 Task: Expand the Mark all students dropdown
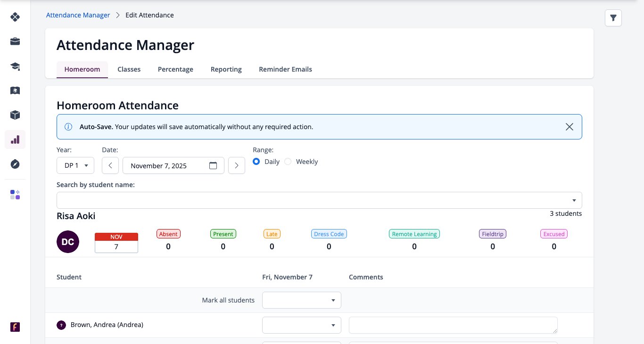tap(302, 300)
